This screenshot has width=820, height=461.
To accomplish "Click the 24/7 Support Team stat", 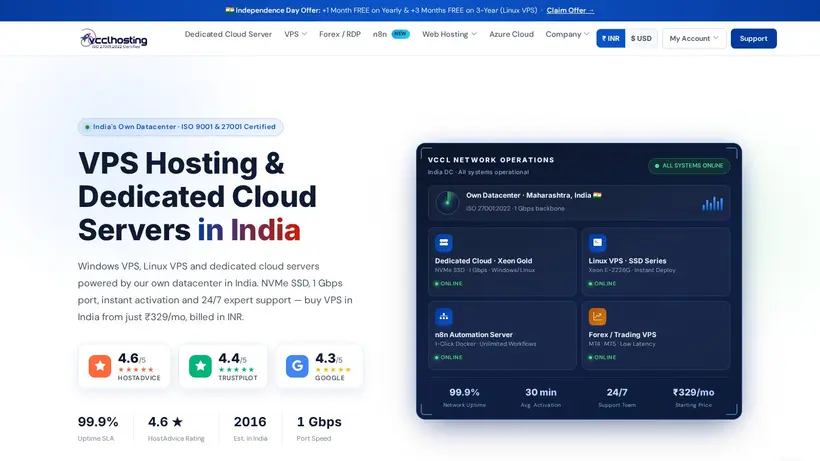I will (x=617, y=397).
